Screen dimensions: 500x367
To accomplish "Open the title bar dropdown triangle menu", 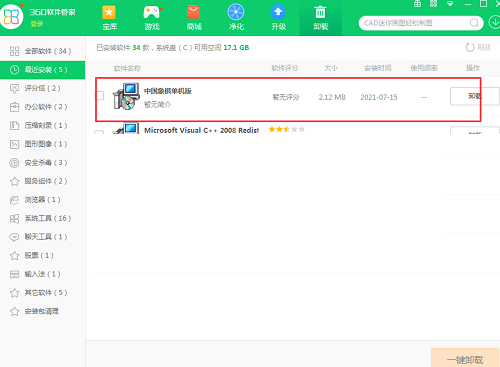I will [x=450, y=4].
